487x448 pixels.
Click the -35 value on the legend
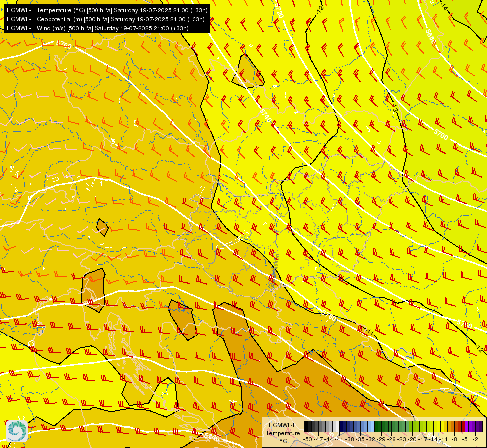pyautogui.click(x=360, y=439)
